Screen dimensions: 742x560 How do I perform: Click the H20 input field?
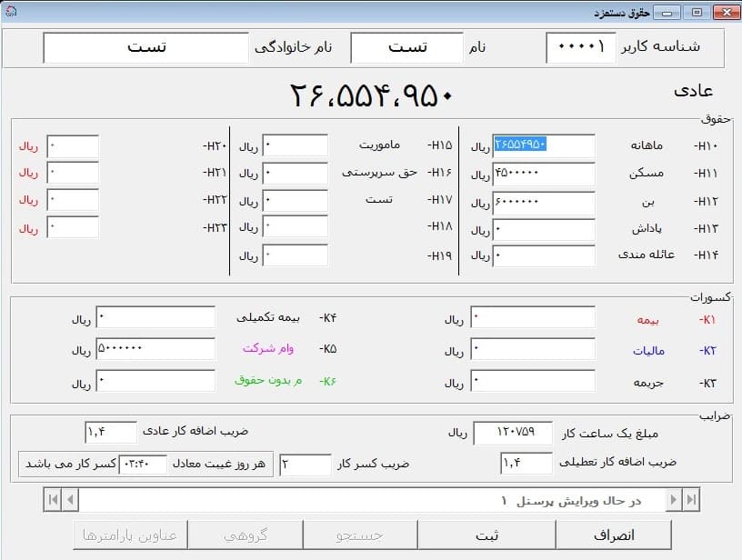tap(73, 146)
